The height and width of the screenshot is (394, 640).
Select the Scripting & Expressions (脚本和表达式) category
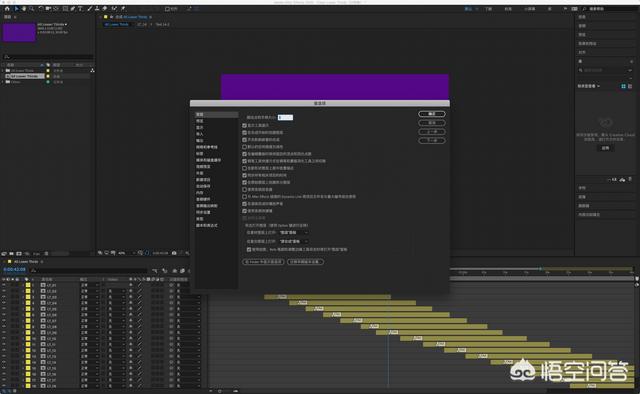pos(207,225)
